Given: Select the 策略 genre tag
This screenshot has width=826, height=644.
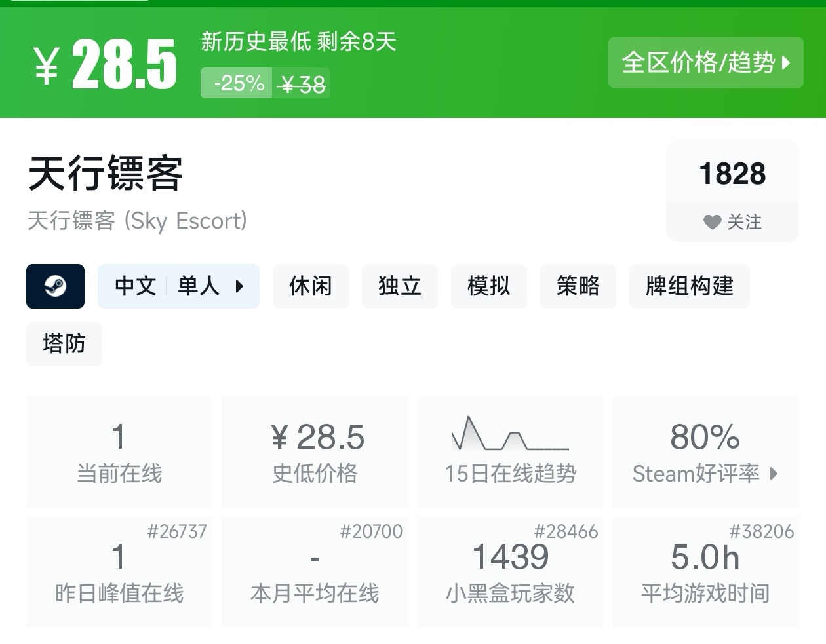Looking at the screenshot, I should 578,286.
